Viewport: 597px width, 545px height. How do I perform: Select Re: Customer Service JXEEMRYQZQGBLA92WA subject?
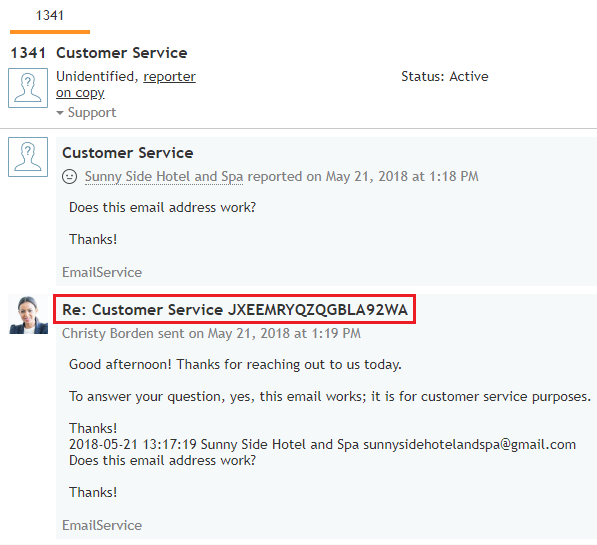click(235, 310)
